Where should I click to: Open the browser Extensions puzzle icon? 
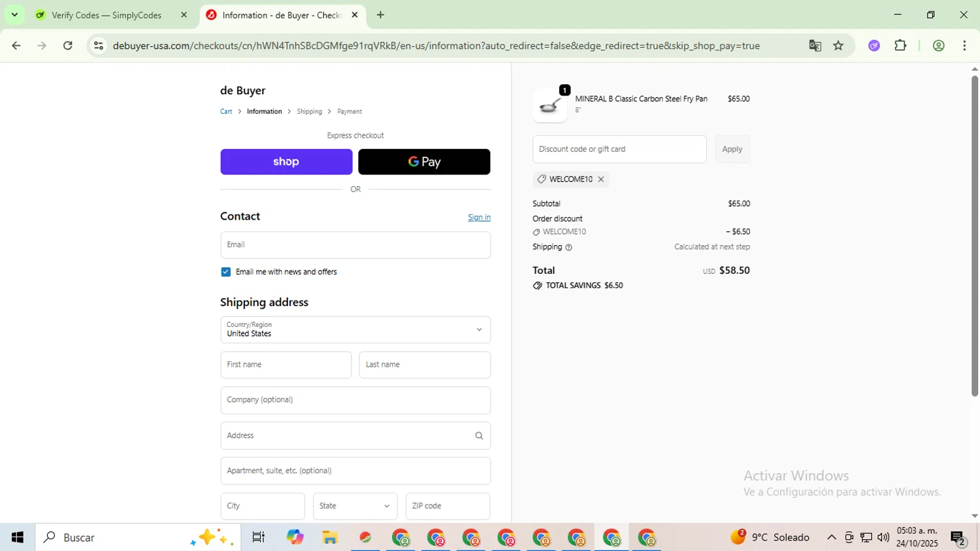pyautogui.click(x=900, y=46)
